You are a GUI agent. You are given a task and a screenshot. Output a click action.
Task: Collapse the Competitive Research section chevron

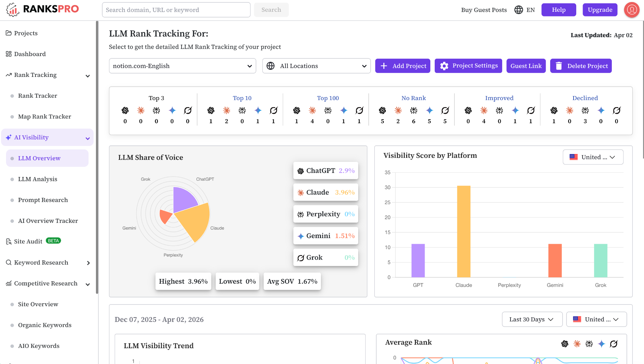88,284
